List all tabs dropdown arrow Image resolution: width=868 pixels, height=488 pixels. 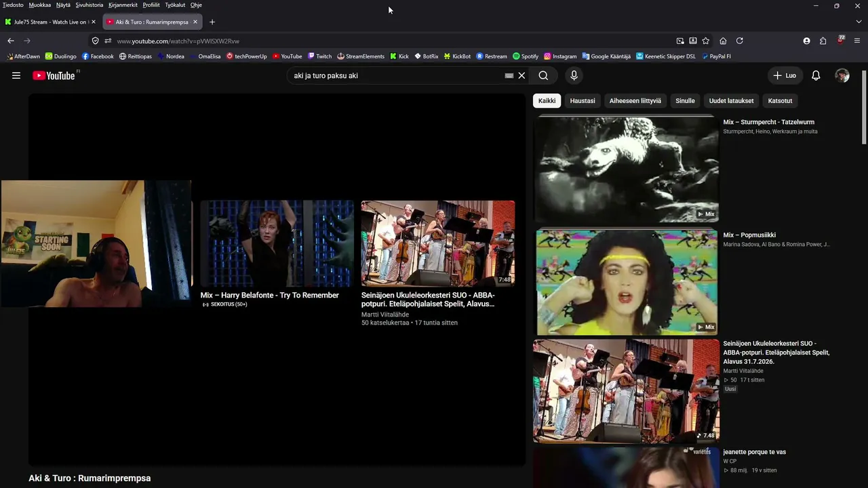(859, 22)
